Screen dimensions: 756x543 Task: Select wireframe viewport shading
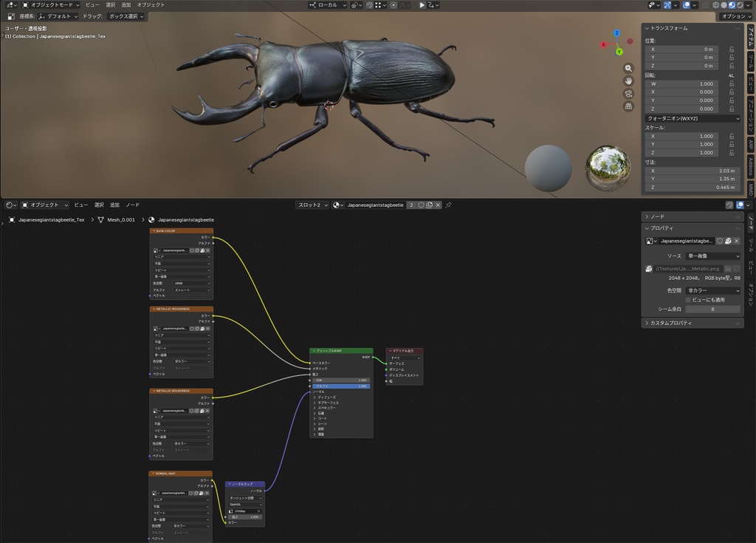[x=716, y=5]
